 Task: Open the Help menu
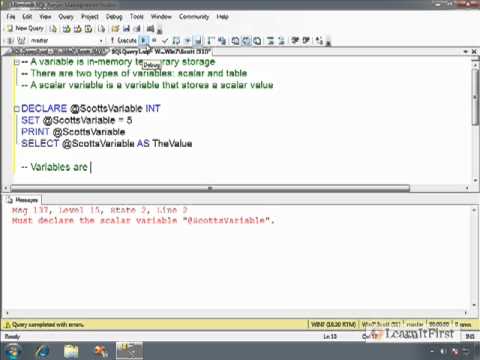(x=222, y=17)
